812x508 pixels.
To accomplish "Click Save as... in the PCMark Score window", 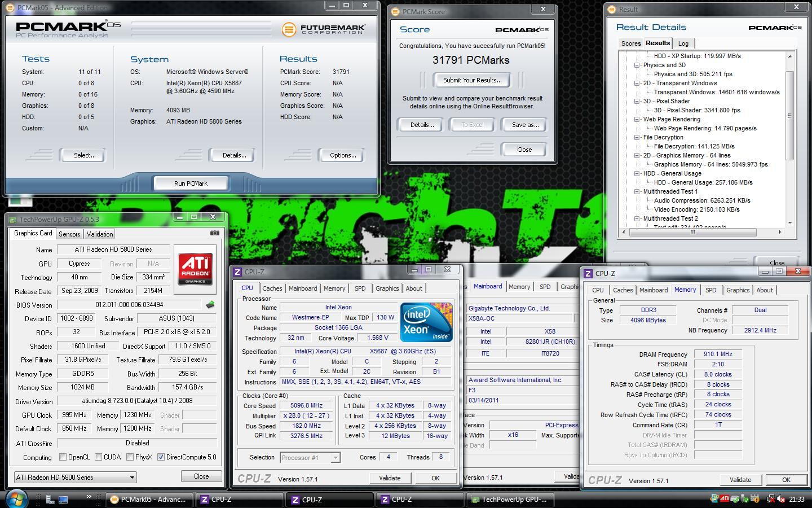I will click(x=525, y=125).
